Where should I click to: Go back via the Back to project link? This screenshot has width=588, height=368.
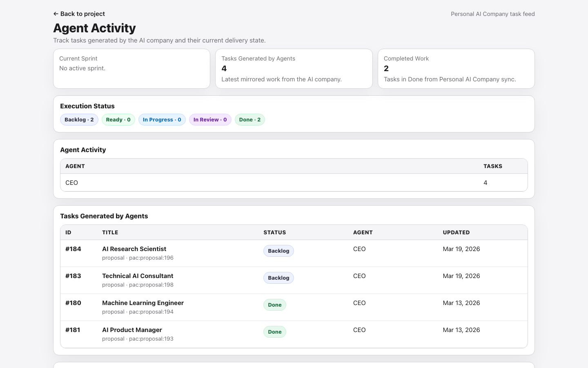(x=79, y=14)
